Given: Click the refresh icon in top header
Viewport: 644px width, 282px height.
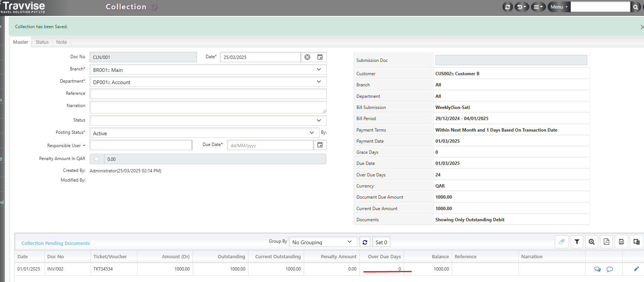Looking at the screenshot, I should [507, 7].
